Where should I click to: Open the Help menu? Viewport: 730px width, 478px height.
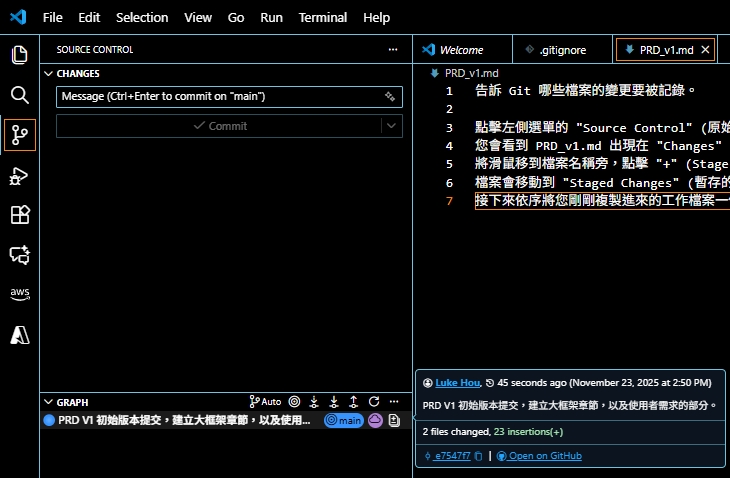pyautogui.click(x=377, y=18)
